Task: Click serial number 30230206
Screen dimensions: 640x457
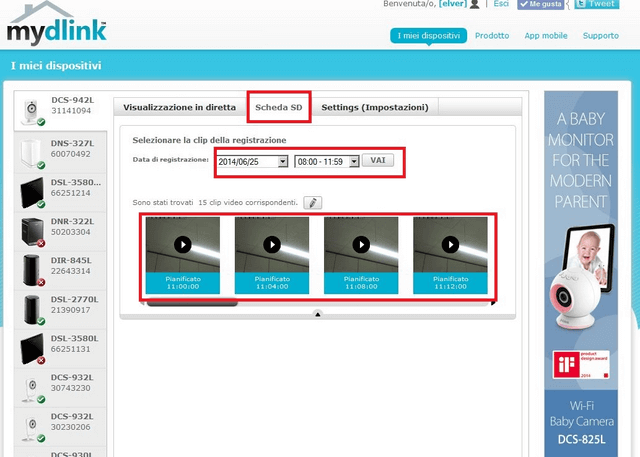Action: point(71,427)
